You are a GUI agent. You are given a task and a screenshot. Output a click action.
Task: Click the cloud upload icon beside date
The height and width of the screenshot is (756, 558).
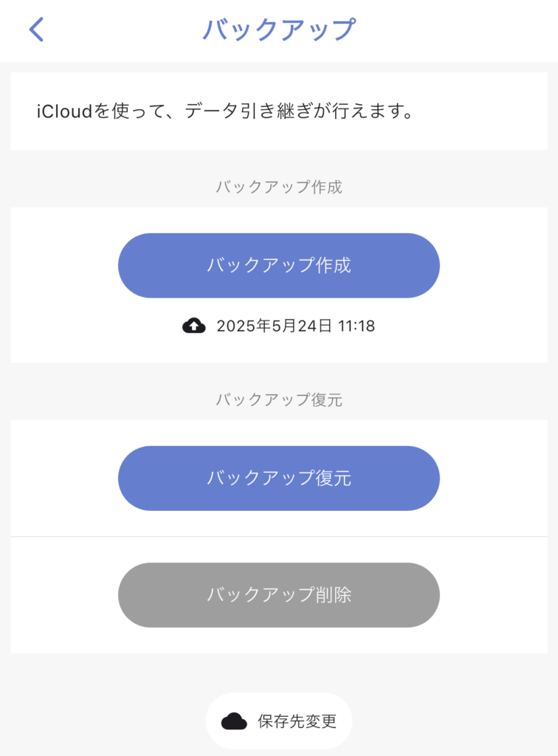[x=193, y=326]
